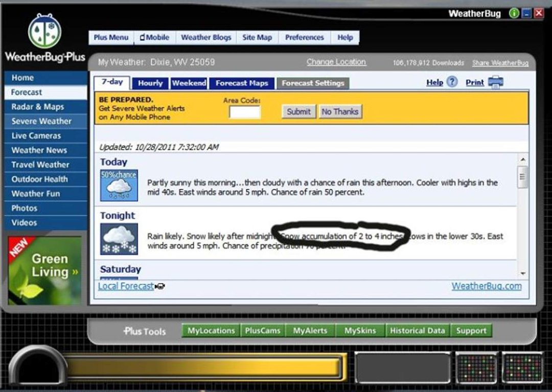Open Weather News in sidebar

pos(46,150)
